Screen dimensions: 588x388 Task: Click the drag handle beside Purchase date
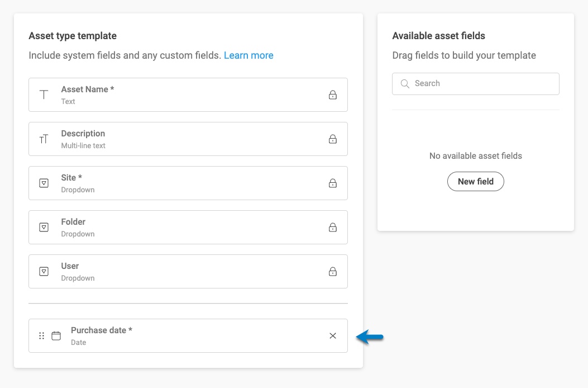pos(41,335)
